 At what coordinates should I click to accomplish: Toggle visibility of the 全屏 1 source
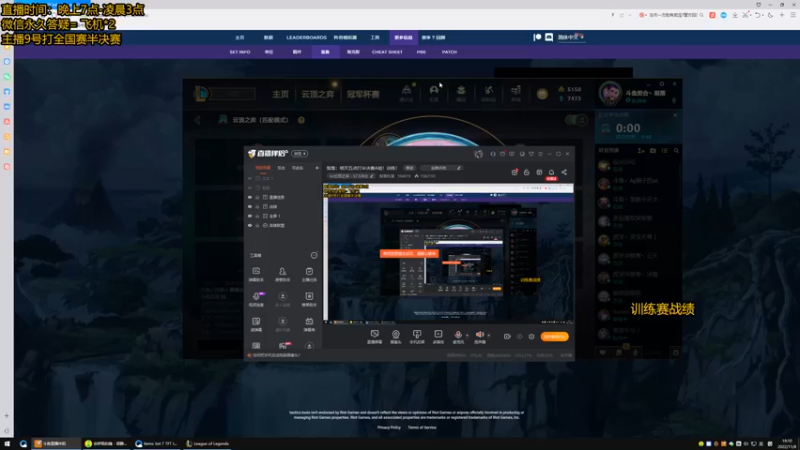[250, 216]
